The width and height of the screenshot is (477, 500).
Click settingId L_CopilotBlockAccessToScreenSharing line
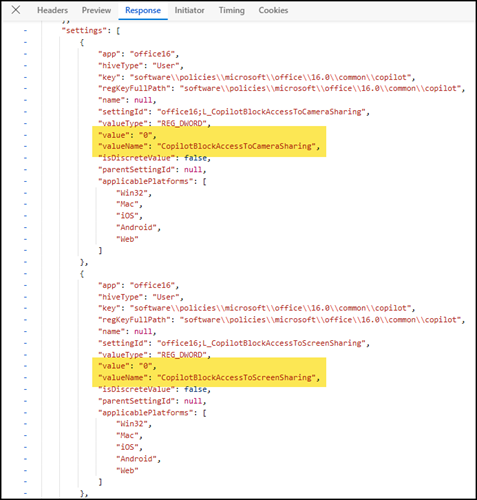tap(234, 343)
